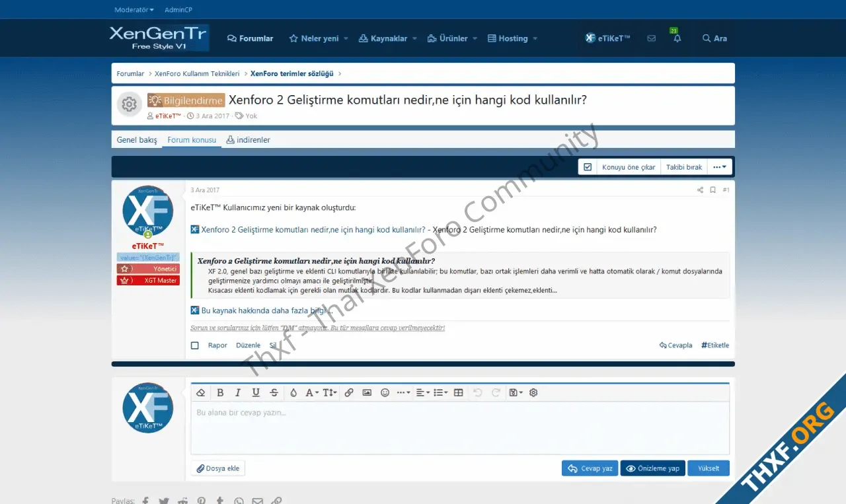This screenshot has width=846, height=504.
Task: Click the redo icon in editor
Action: pos(496,392)
